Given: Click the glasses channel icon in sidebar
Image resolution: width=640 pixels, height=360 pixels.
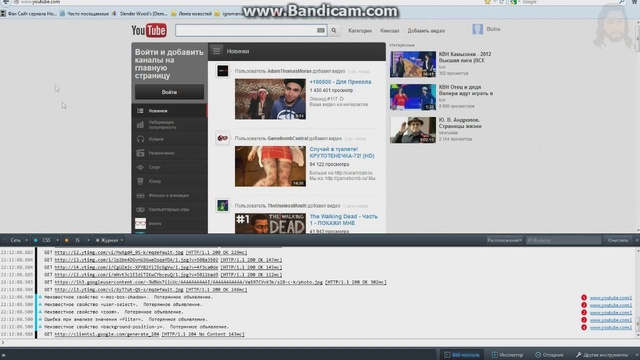Looking at the screenshot, I should point(140,223).
